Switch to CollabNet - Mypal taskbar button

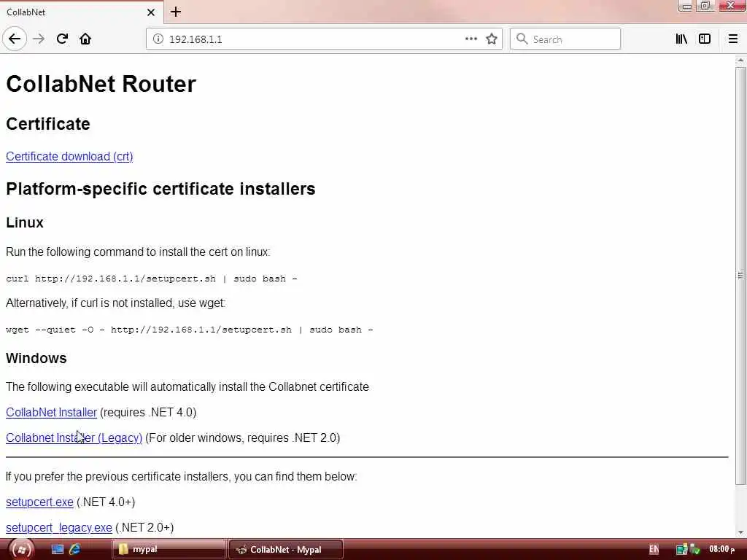(x=286, y=550)
